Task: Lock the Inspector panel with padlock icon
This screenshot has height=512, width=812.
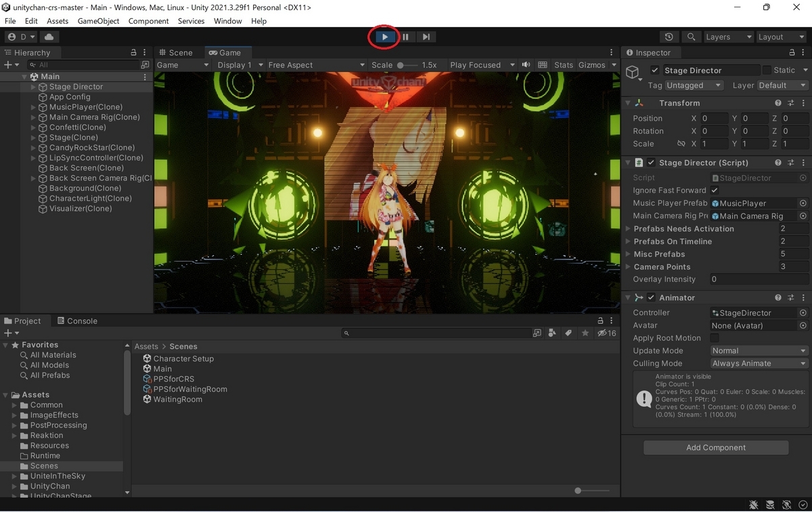Action: click(790, 52)
